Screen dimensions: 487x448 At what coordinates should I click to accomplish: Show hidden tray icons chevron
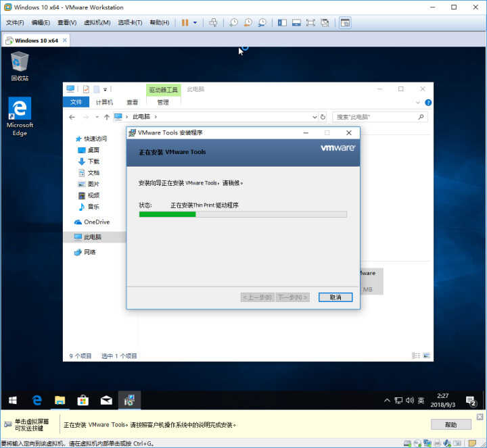coord(387,401)
